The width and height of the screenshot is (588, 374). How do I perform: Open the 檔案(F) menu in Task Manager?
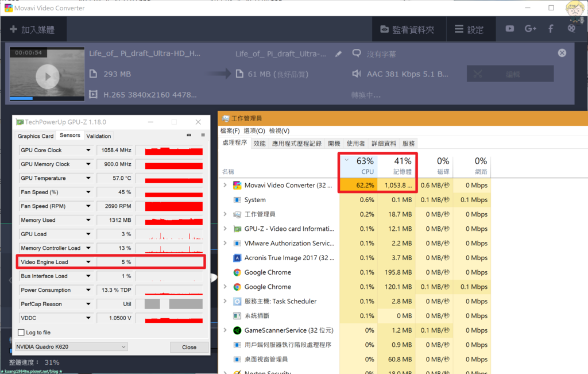[x=230, y=130]
